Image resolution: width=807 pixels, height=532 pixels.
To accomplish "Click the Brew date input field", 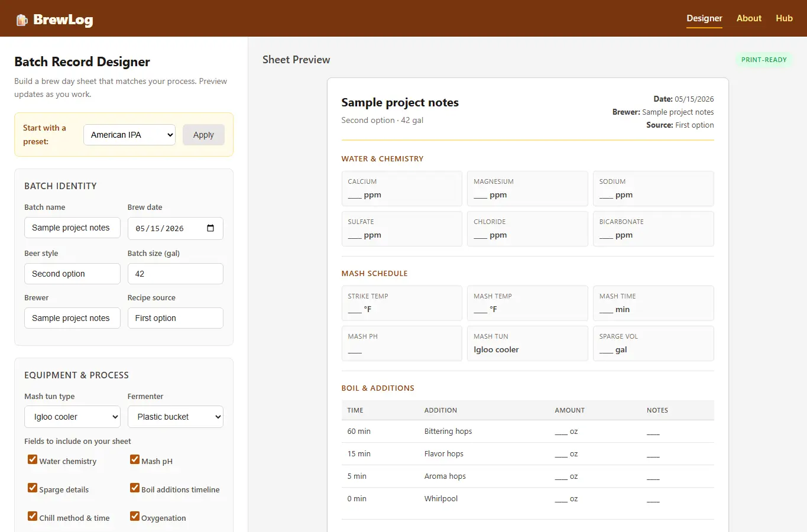I will click(176, 228).
